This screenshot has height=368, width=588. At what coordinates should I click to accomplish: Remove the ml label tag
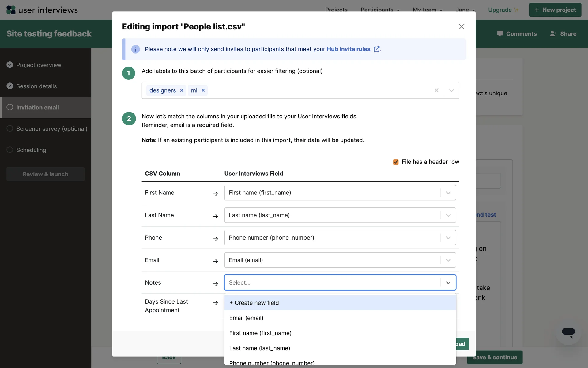tap(203, 90)
